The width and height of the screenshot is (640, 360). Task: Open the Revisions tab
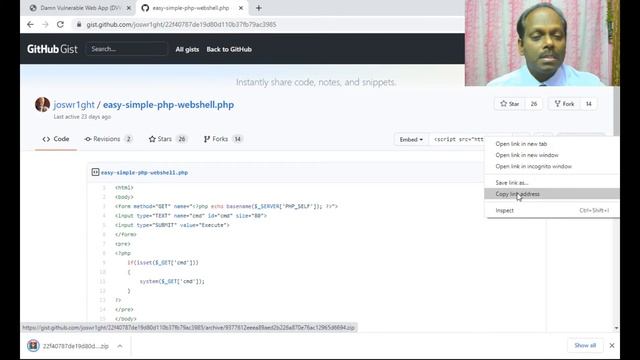click(108, 139)
